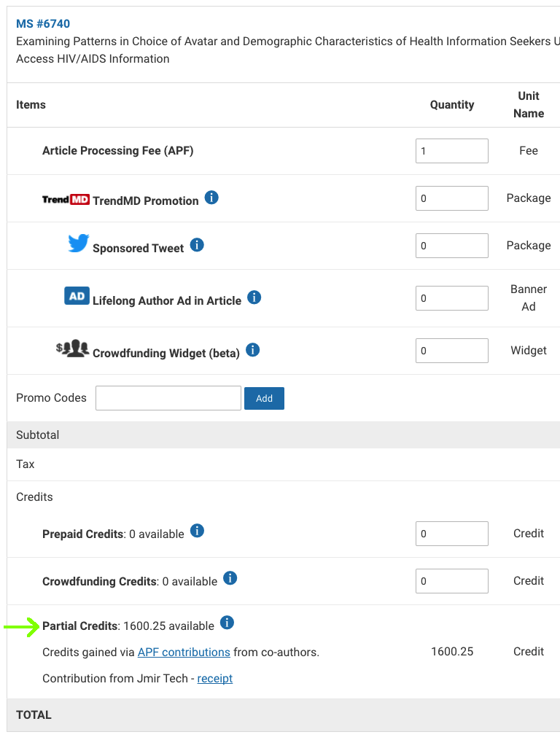
Task: Focus the Promo Codes text field
Action: (168, 398)
